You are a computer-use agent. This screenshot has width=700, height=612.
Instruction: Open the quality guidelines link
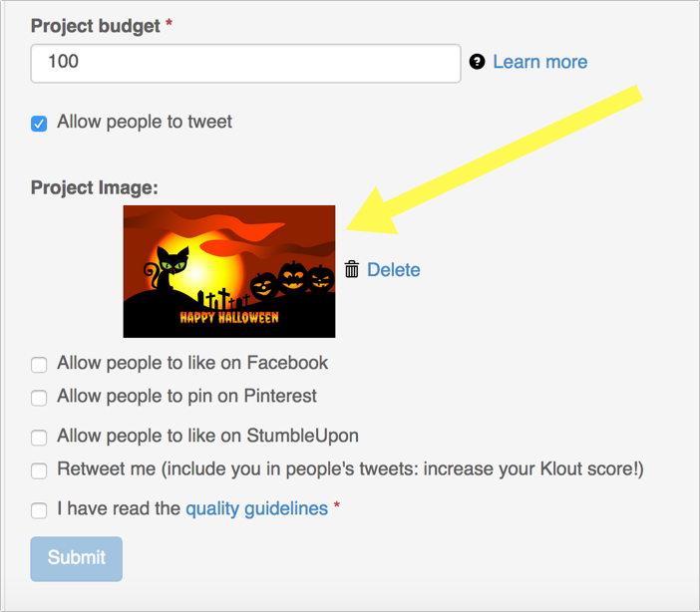pyautogui.click(x=256, y=508)
